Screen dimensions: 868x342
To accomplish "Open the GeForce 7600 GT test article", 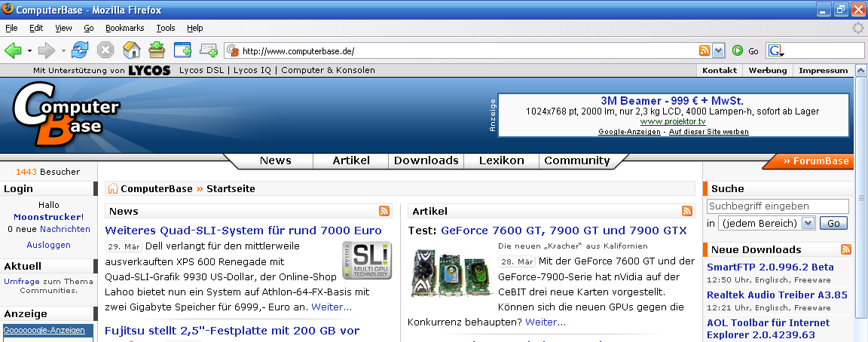I will coord(564,231).
